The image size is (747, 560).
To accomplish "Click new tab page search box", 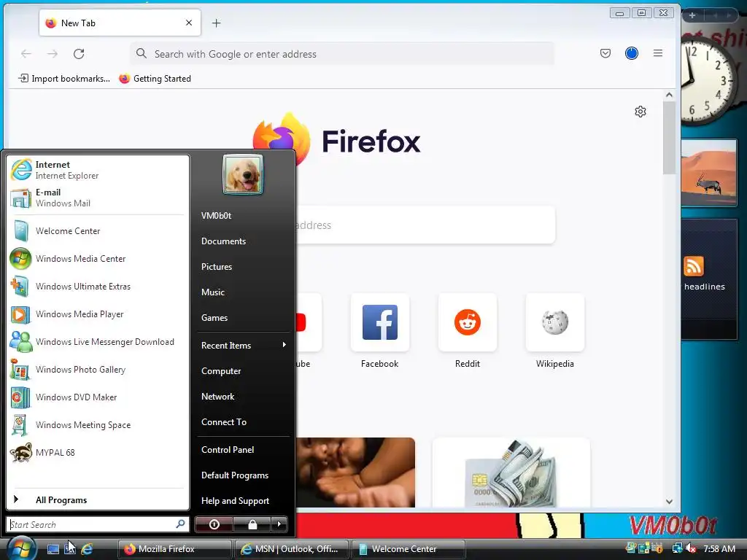I will (425, 225).
